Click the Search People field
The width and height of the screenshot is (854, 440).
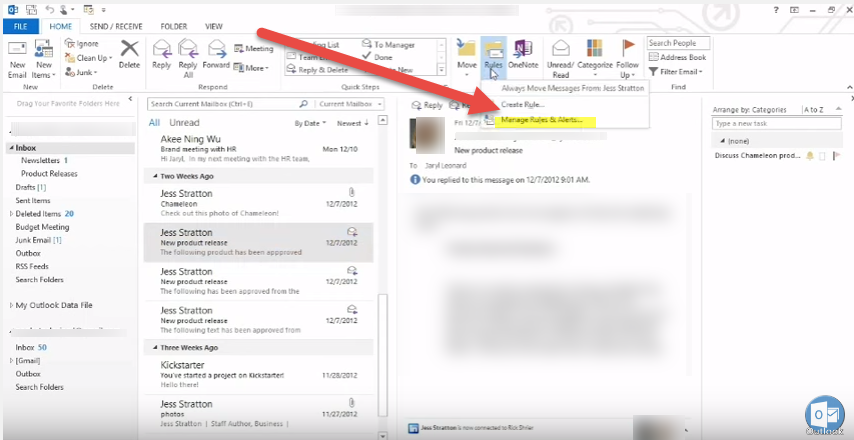678,43
